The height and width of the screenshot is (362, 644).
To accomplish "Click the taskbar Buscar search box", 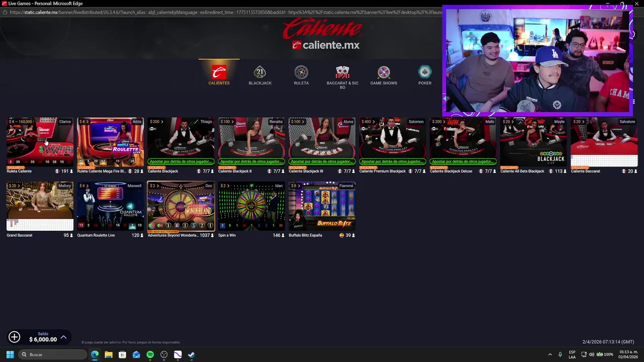I will tap(52, 354).
